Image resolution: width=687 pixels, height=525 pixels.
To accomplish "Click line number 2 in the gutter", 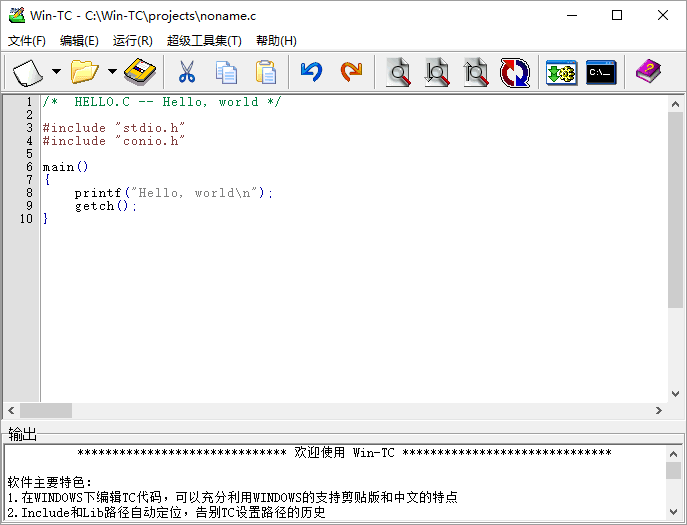I will click(x=29, y=115).
